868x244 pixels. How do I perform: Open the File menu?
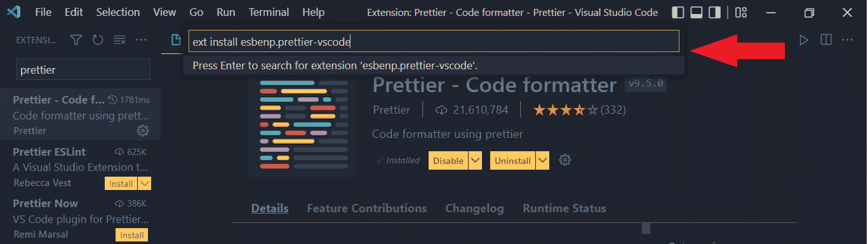click(44, 12)
